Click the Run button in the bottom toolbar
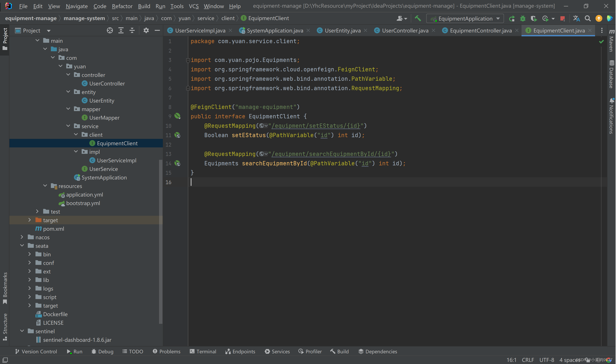The image size is (616, 364). 75,352
